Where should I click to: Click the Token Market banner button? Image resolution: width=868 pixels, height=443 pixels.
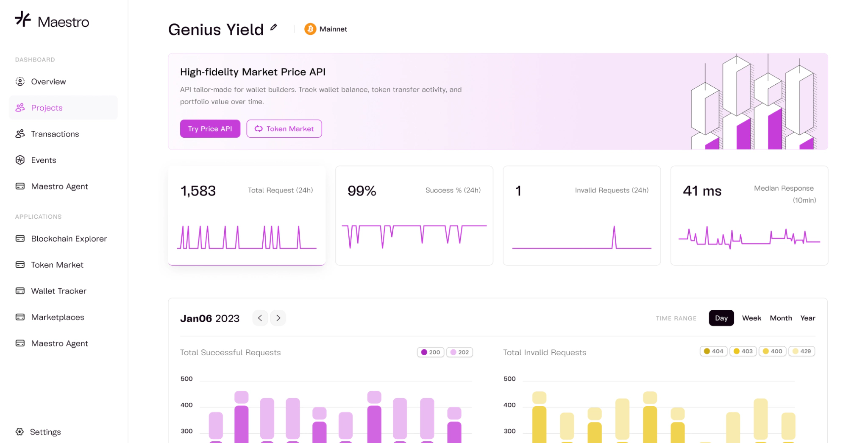tap(284, 128)
